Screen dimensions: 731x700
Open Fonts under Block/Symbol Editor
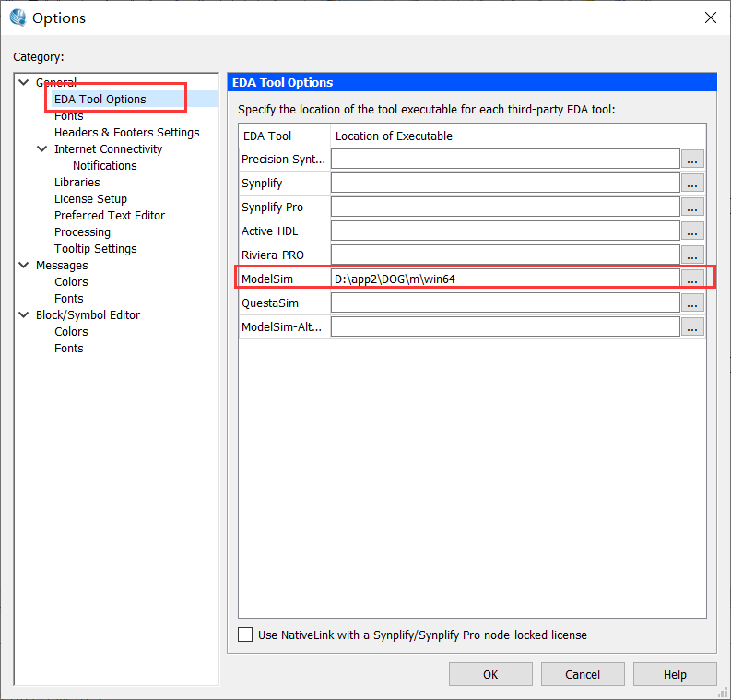[x=69, y=349]
